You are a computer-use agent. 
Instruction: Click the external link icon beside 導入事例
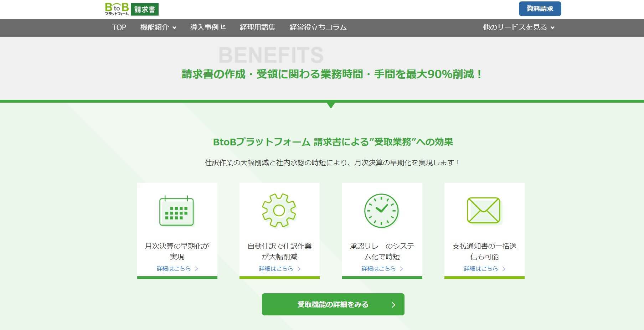(x=223, y=27)
